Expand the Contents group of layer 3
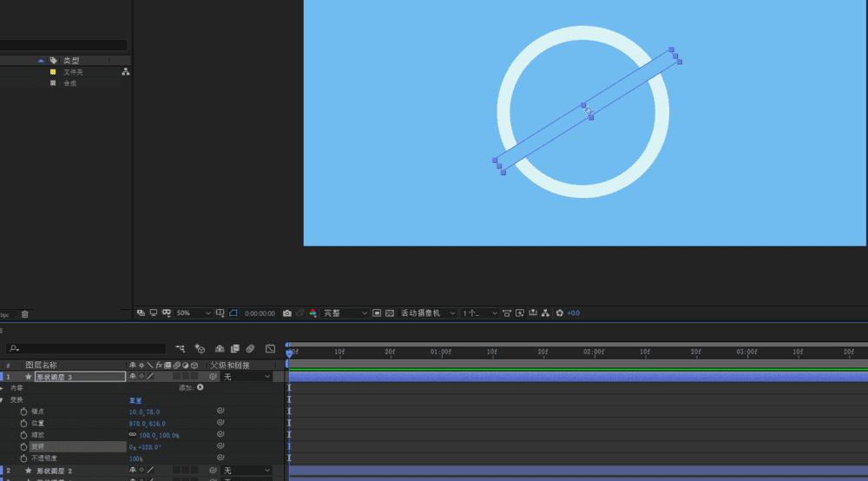This screenshot has height=481, width=868. pyautogui.click(x=3, y=388)
